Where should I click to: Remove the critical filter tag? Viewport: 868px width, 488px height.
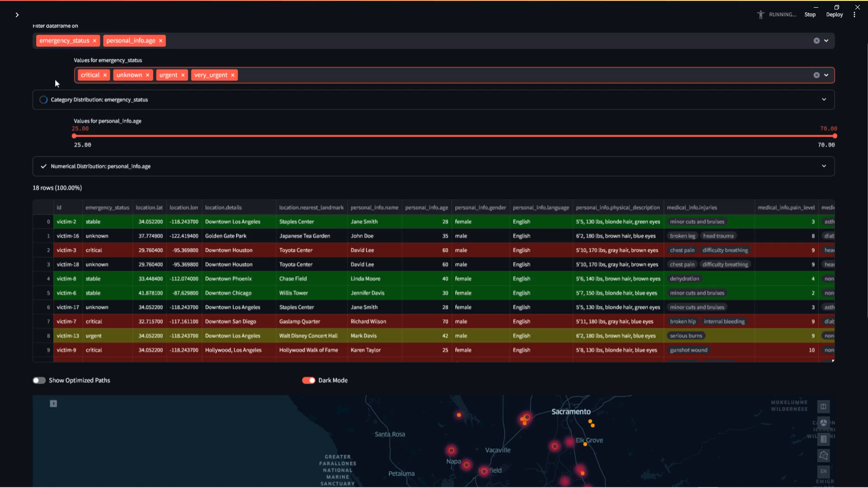105,75
